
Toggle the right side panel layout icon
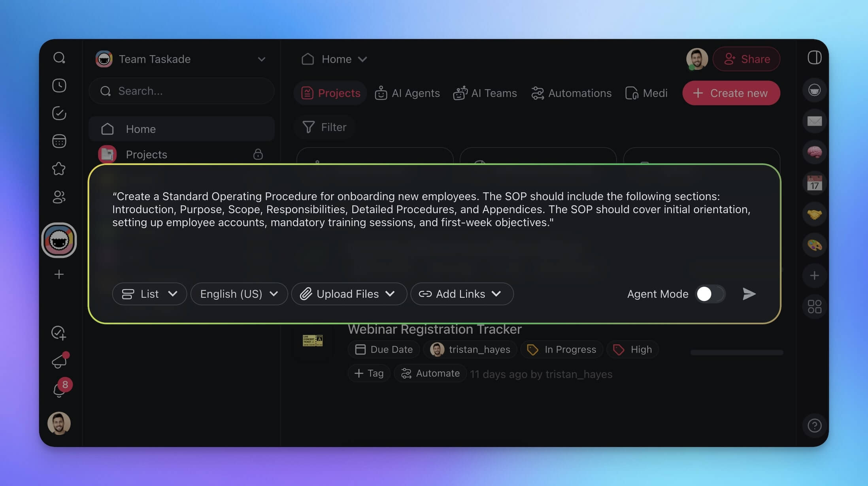814,58
